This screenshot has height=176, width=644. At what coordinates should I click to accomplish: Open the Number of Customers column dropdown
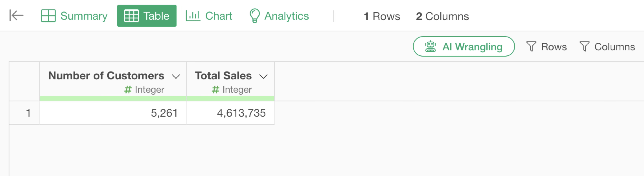coord(176,76)
